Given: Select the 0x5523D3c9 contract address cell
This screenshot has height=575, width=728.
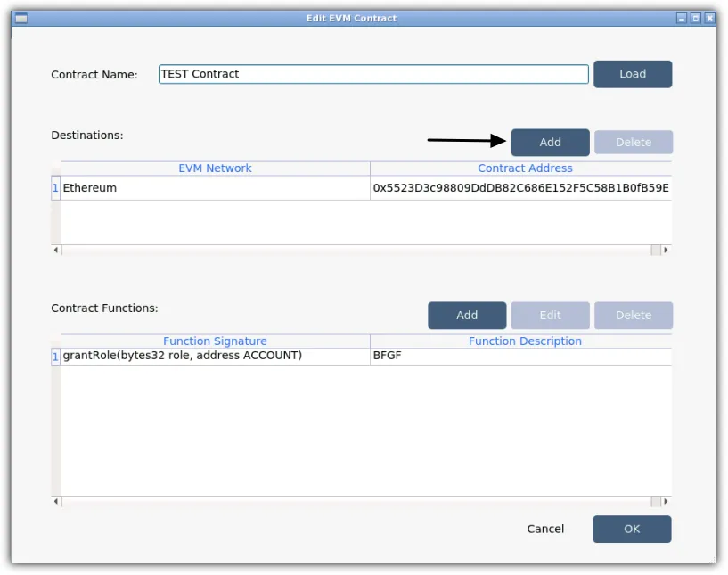Looking at the screenshot, I should [x=521, y=187].
